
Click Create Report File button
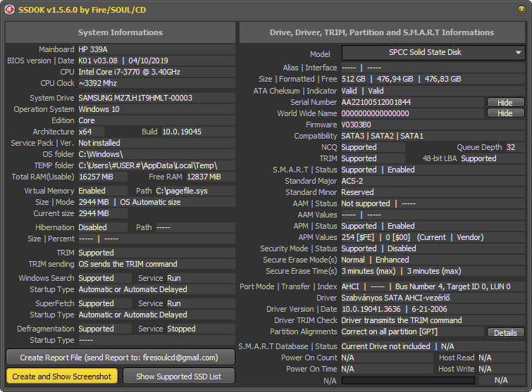click(x=120, y=358)
